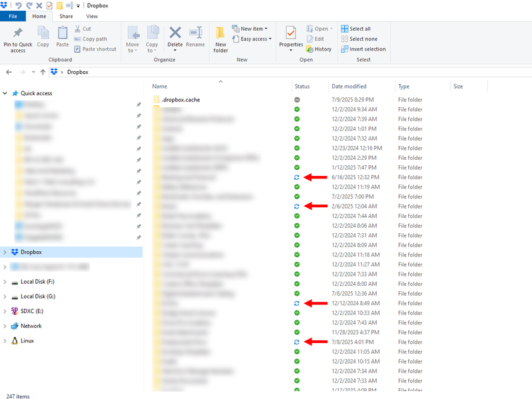Image resolution: width=532 pixels, height=399 pixels.
Task: Switch to the Home tab
Action: [x=39, y=16]
